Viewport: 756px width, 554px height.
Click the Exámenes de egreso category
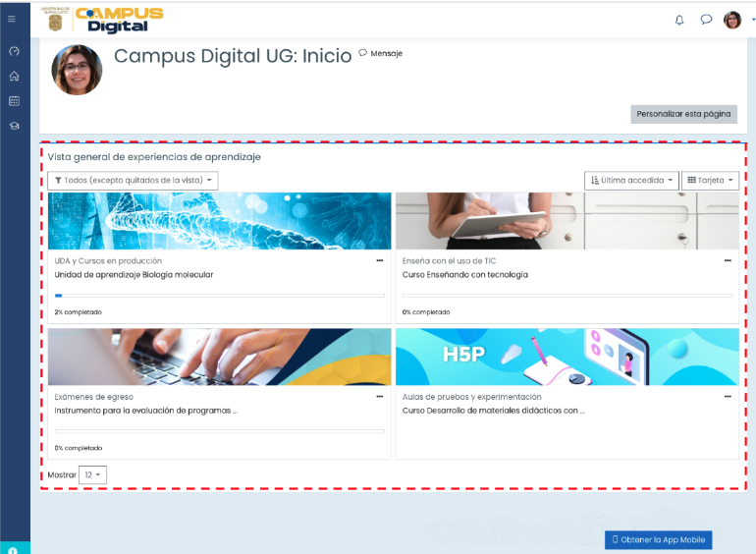click(93, 397)
